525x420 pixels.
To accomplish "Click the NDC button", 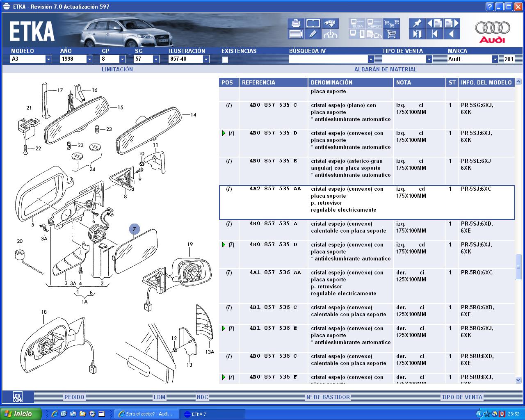I will (202, 397).
